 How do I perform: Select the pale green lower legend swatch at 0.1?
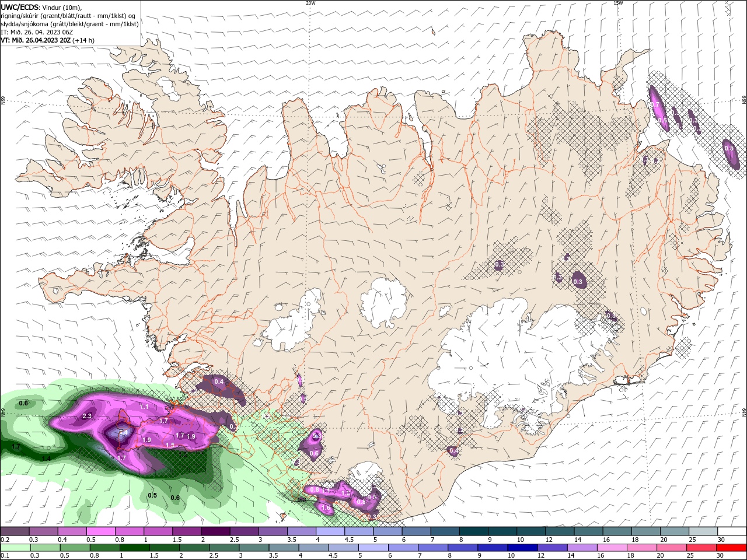pyautogui.click(x=15, y=548)
